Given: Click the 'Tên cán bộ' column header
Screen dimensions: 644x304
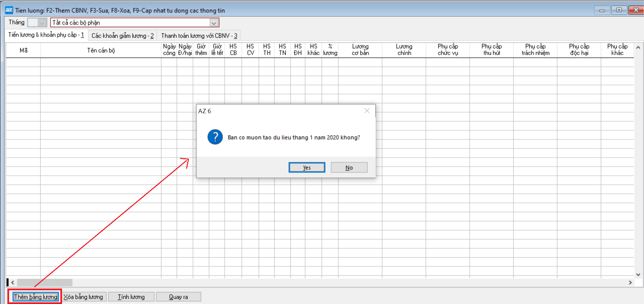Looking at the screenshot, I should coord(101,50).
